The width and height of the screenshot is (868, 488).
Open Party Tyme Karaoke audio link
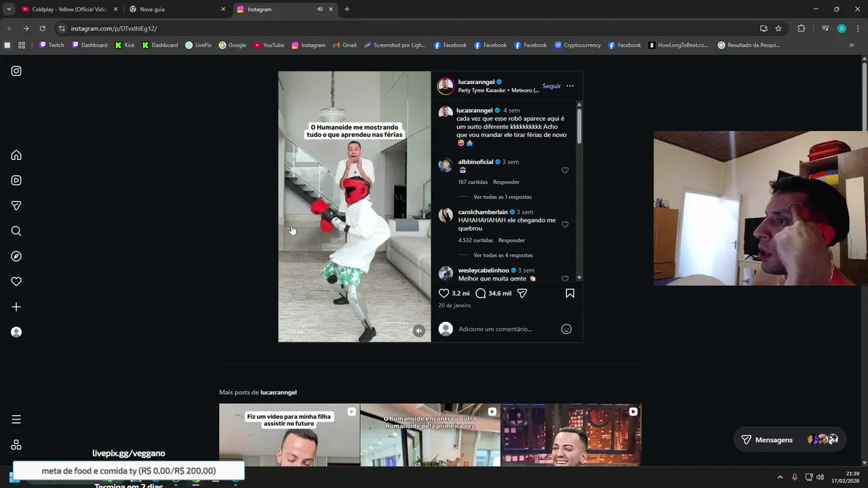point(498,90)
